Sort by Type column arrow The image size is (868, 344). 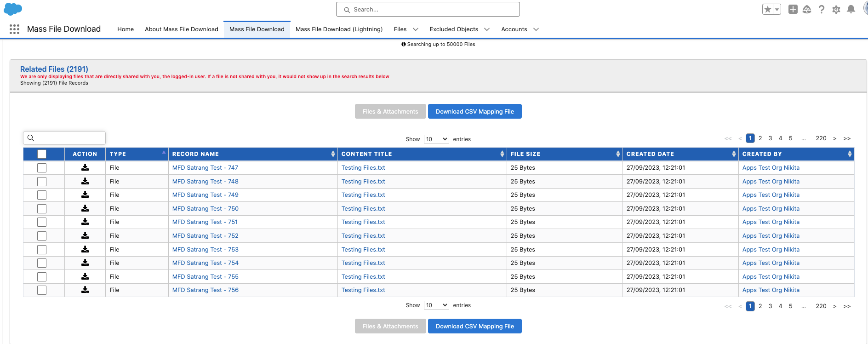[164, 152]
